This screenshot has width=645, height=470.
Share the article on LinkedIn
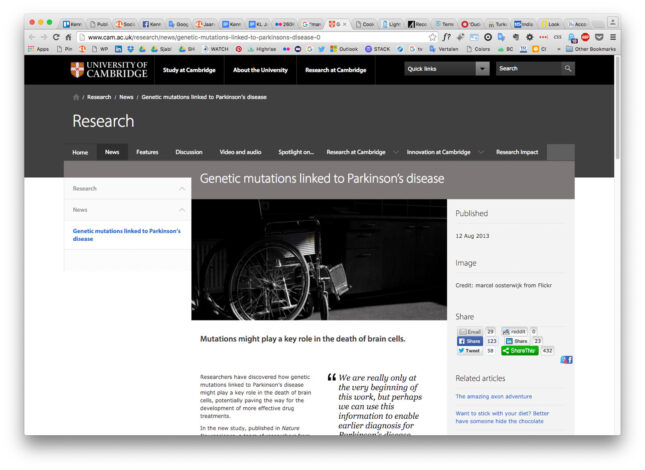click(x=516, y=341)
